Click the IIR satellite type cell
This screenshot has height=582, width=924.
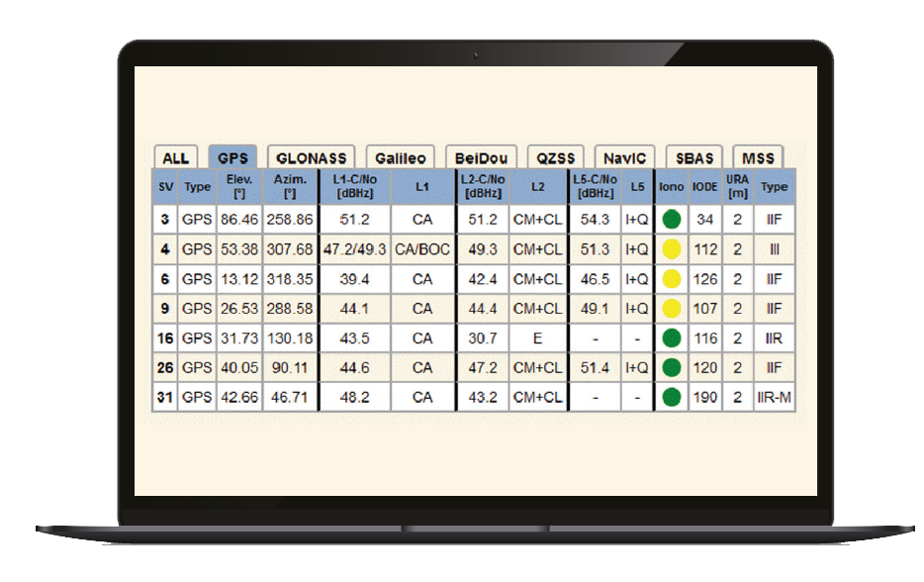click(x=774, y=338)
